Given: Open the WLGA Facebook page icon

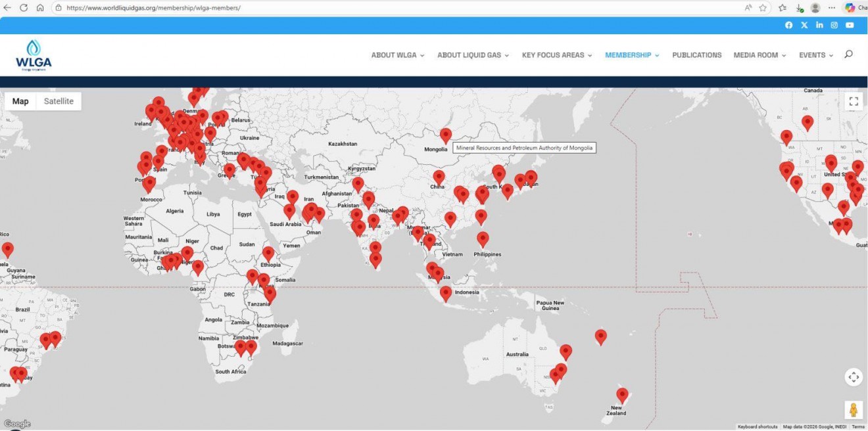Looking at the screenshot, I should point(788,25).
